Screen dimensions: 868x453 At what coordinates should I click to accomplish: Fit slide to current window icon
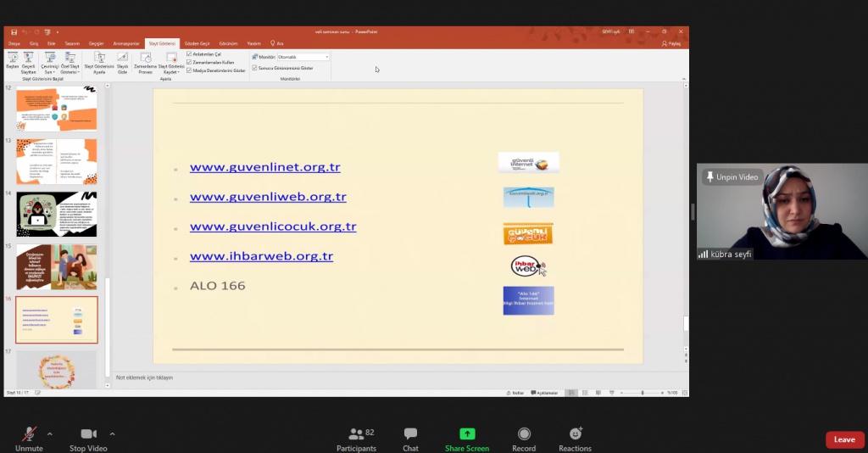click(685, 393)
